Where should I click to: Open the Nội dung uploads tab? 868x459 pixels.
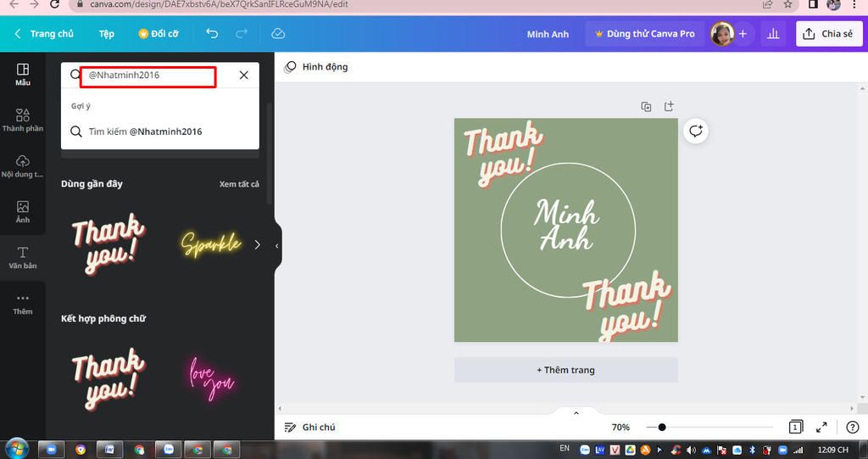point(23,165)
